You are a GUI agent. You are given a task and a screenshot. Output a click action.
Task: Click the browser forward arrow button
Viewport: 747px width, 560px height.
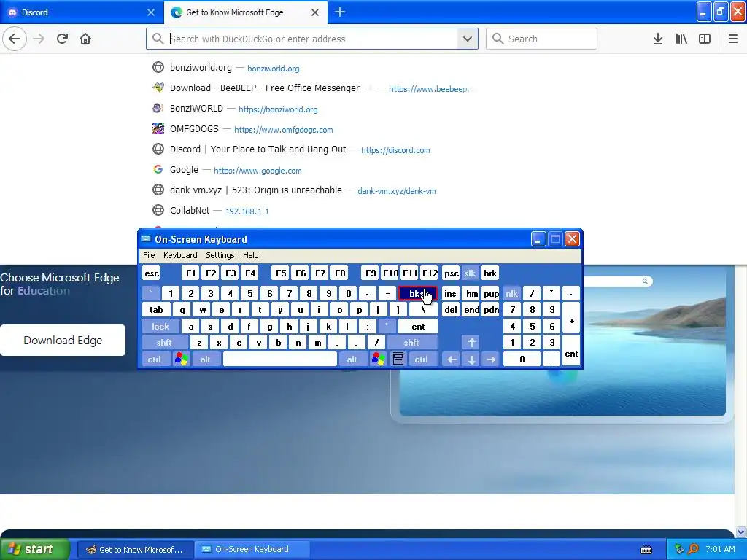[x=39, y=39]
